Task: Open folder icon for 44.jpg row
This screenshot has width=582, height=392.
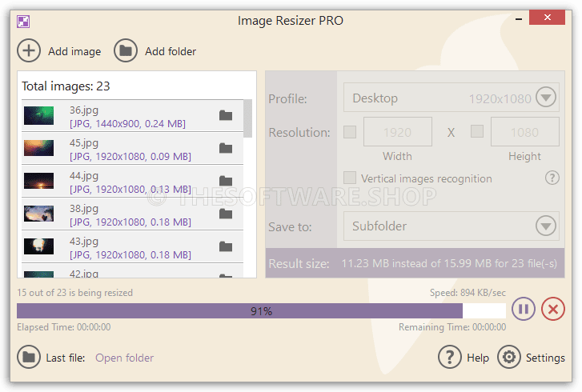Action: (x=226, y=181)
